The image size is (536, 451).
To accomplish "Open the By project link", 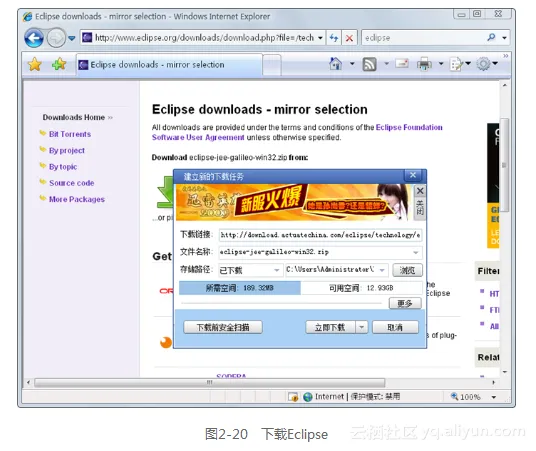I will click(x=67, y=150).
